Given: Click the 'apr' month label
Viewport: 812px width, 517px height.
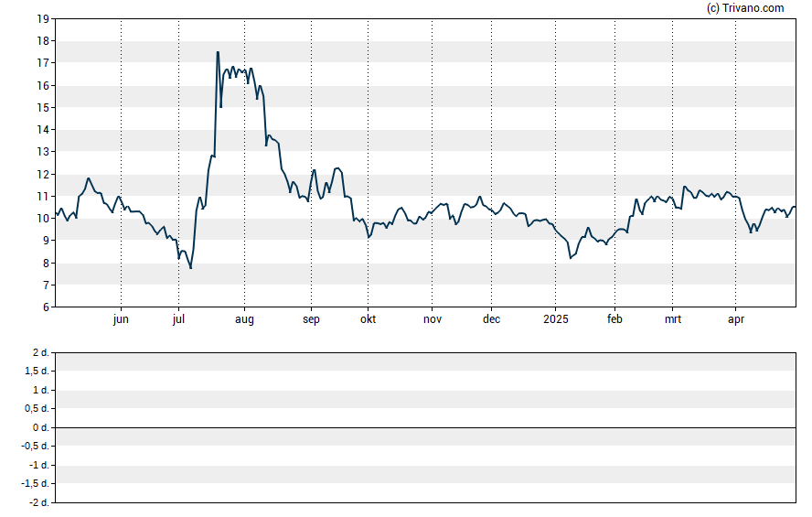Looking at the screenshot, I should tap(736, 319).
